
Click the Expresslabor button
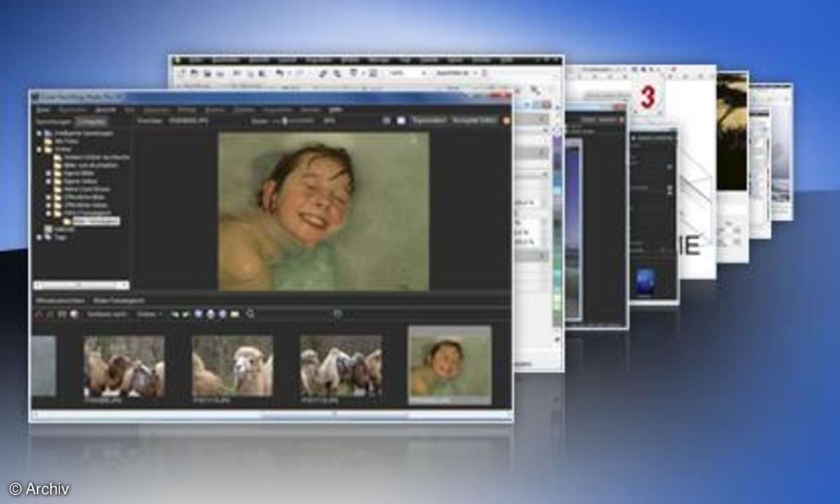click(x=428, y=120)
